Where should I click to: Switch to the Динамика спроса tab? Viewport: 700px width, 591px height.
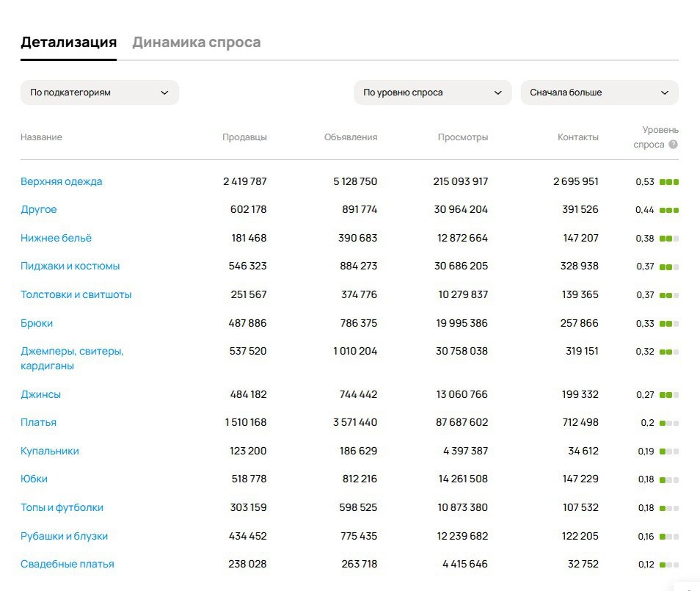point(197,42)
